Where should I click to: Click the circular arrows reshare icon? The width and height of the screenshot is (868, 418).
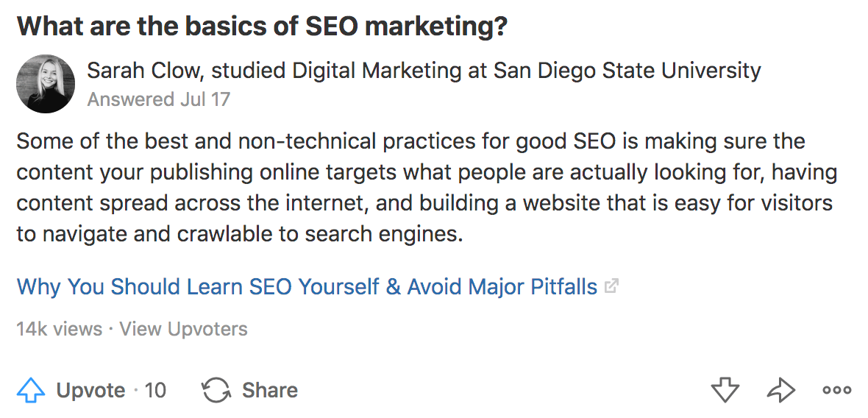pyautogui.click(x=216, y=390)
